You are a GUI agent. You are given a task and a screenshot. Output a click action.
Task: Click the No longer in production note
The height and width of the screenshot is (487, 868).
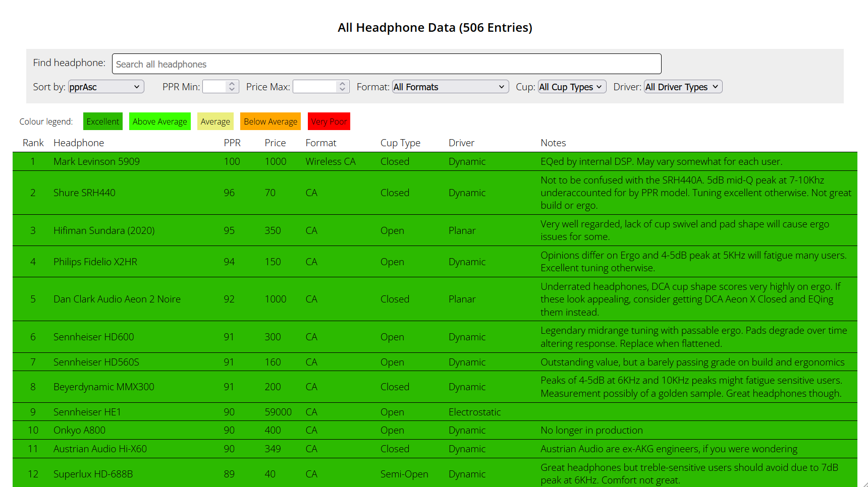(591, 430)
